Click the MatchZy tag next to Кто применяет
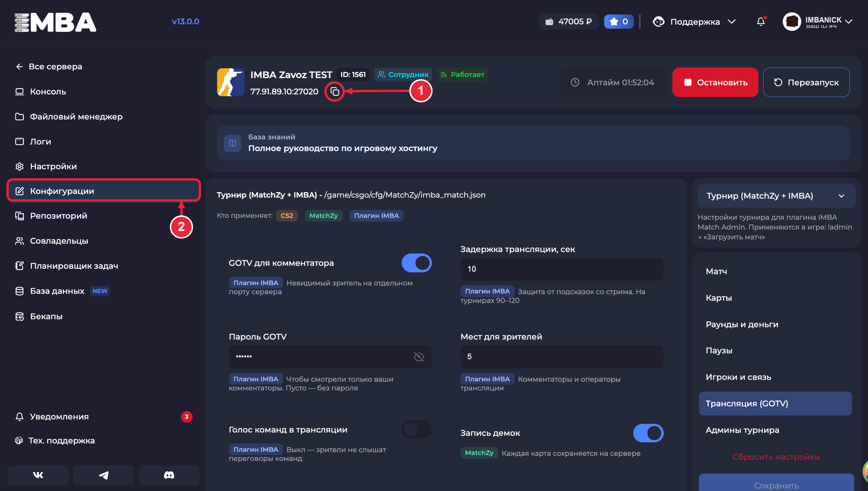Viewport: 868px width, 491px height. 323,216
